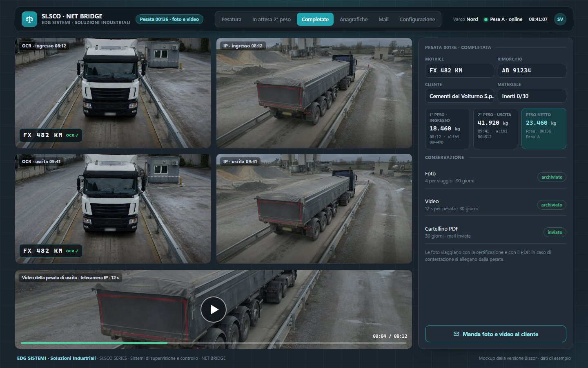Screen dimensions: 588x368
Task: Click the 2° Peso Uscita 41.920 kg card
Action: [495, 128]
